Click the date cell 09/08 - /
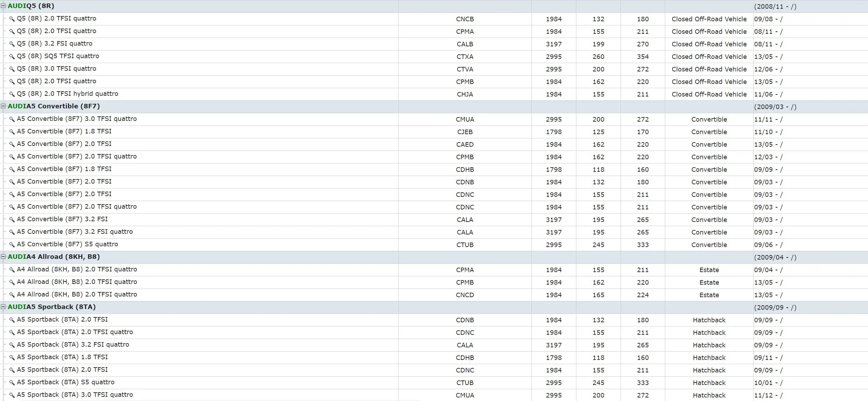This screenshot has height=401, width=868. tap(768, 19)
